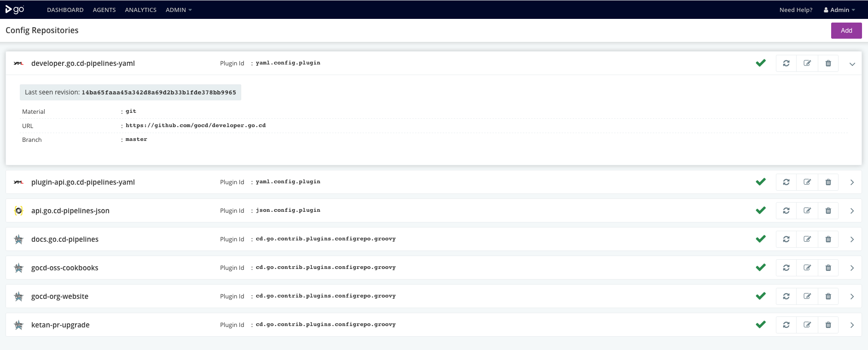
Task: Refresh the docs.go.cd-pipelines repository
Action: tap(786, 239)
